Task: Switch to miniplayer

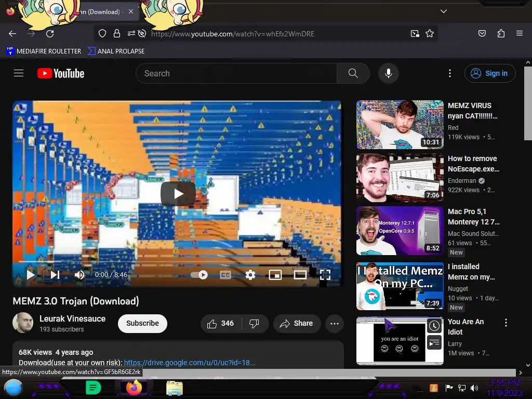Action: 275,275
